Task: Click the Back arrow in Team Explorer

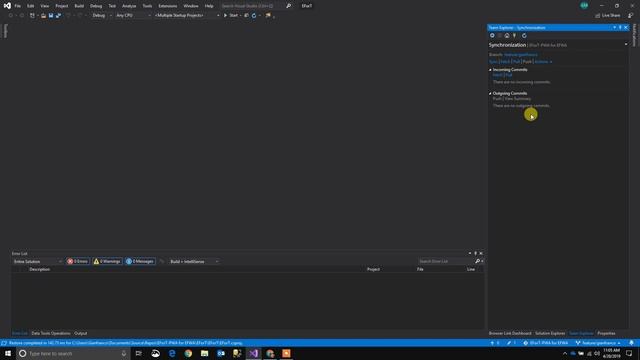Action: [492, 36]
